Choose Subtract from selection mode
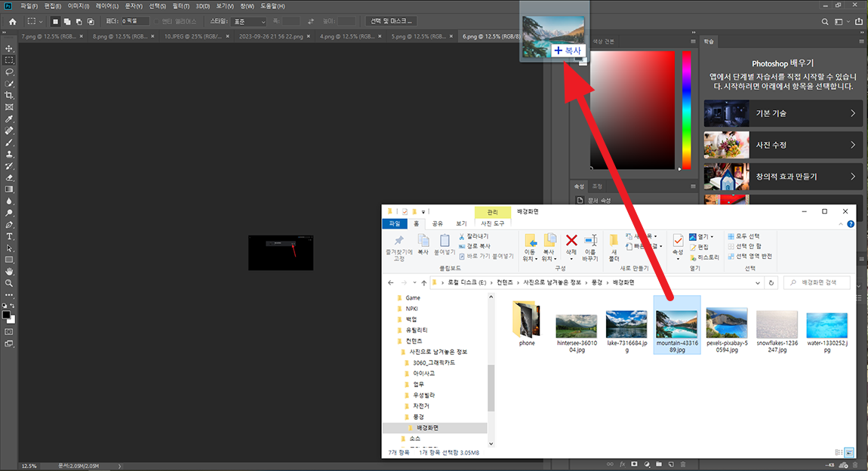The height and width of the screenshot is (471, 868). (x=78, y=22)
